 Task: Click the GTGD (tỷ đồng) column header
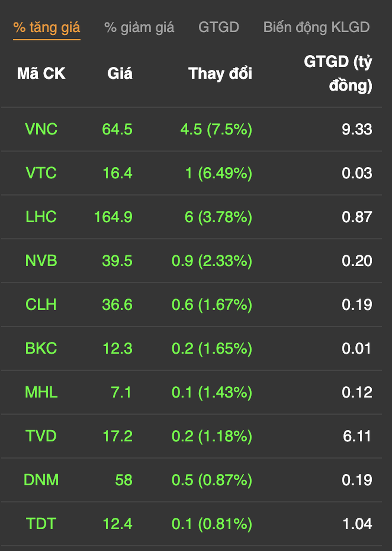338,74
